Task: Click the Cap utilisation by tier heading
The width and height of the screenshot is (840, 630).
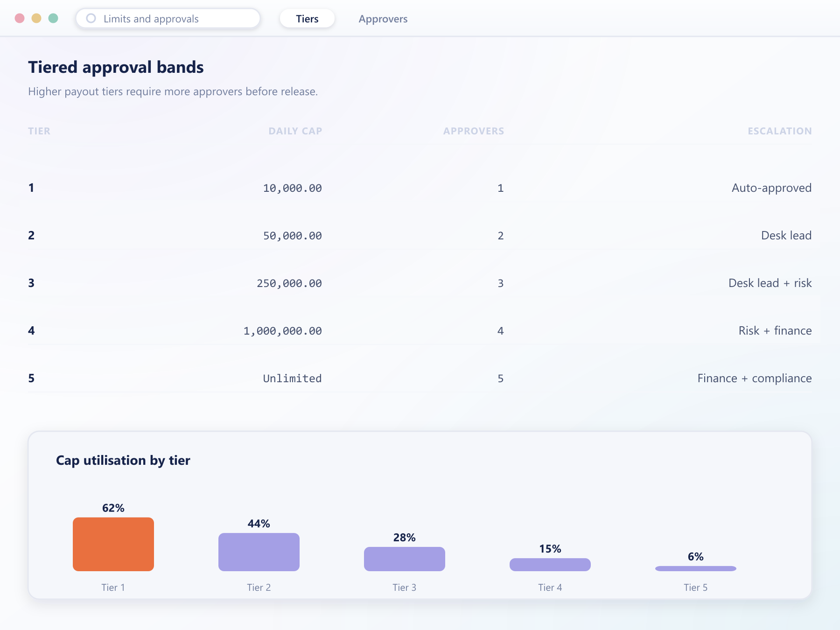Action: (123, 461)
